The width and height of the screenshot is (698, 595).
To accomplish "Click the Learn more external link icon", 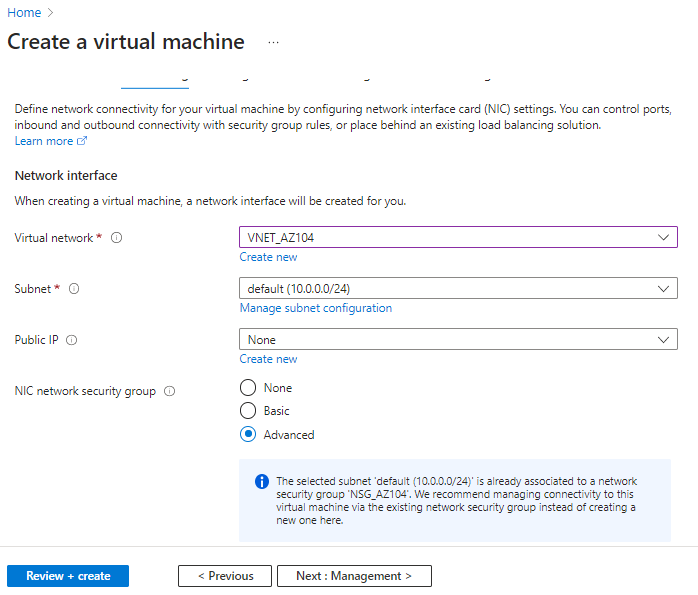I will 82,141.
